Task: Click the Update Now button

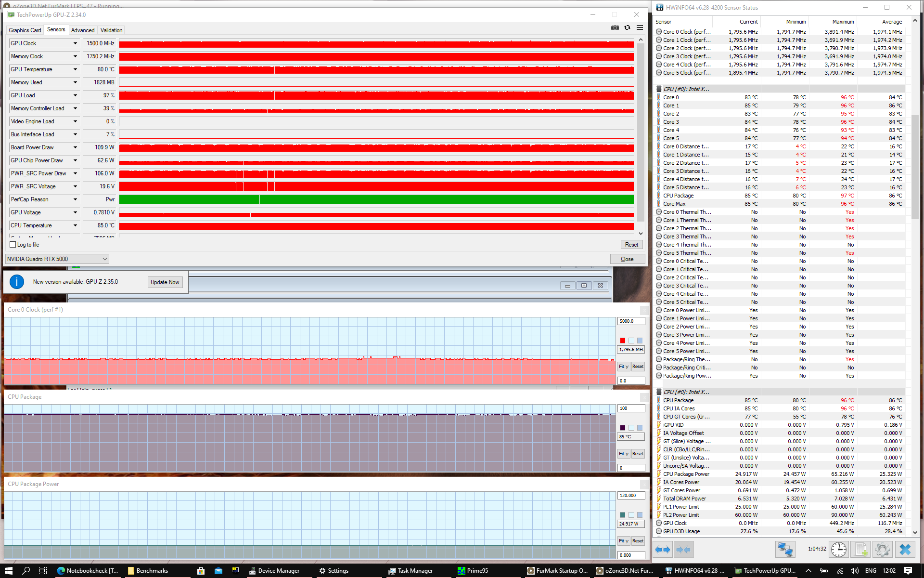Action: click(165, 282)
